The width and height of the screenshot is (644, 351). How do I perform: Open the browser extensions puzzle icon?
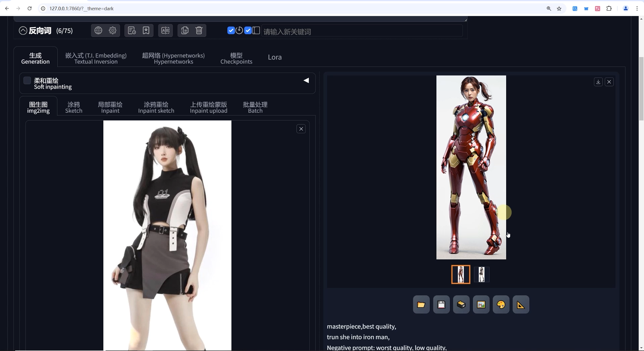click(609, 9)
